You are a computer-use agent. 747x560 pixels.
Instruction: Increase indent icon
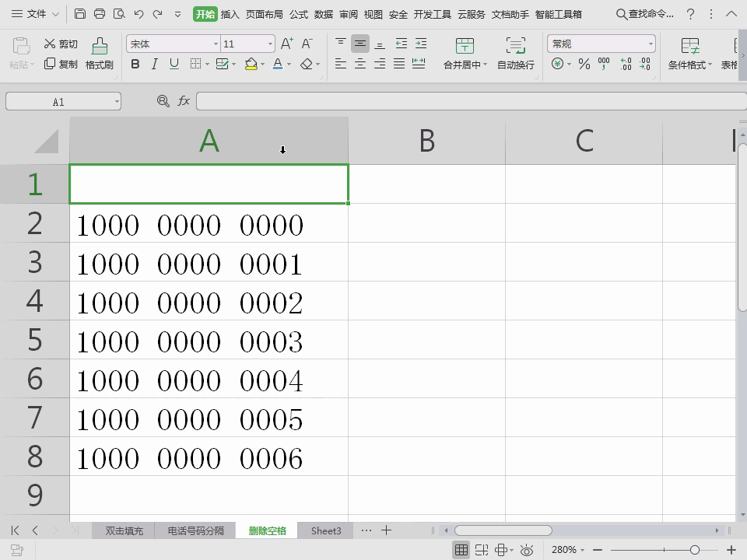click(421, 44)
